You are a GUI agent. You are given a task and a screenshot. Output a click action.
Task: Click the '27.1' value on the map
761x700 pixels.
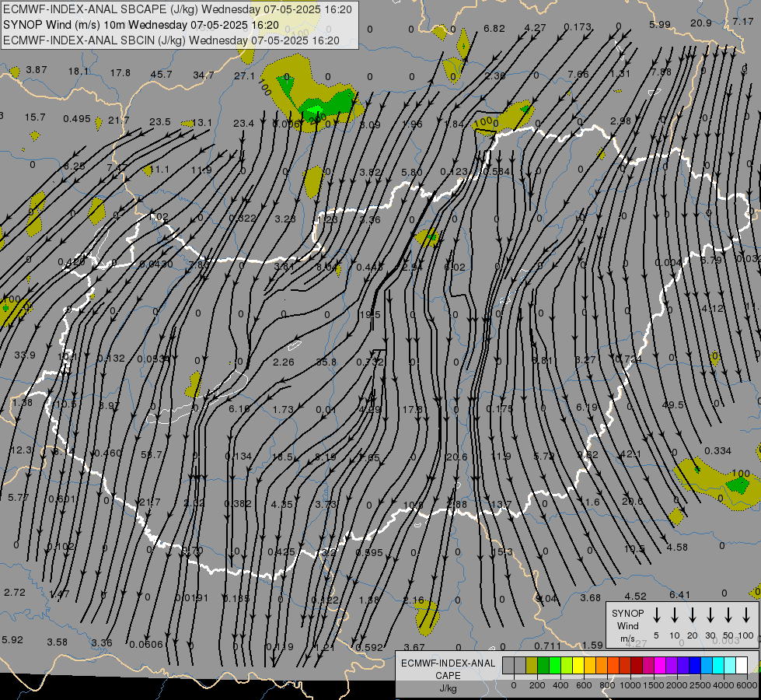pos(244,75)
